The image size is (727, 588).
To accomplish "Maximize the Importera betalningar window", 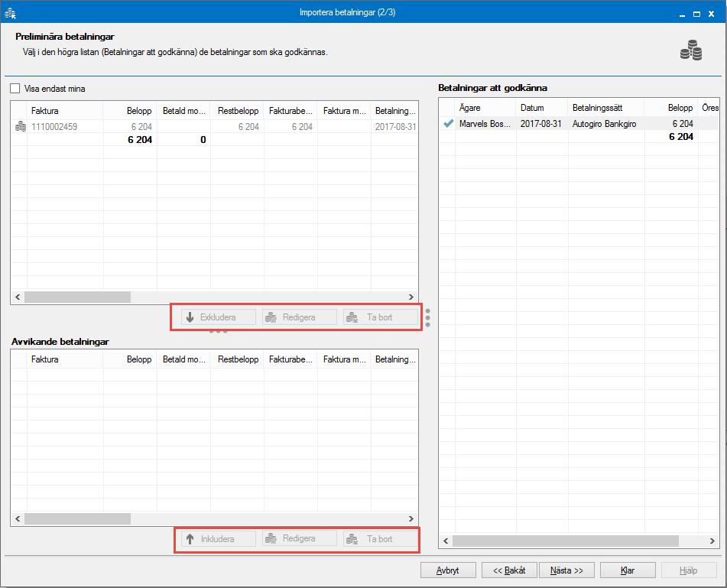I will [x=697, y=14].
